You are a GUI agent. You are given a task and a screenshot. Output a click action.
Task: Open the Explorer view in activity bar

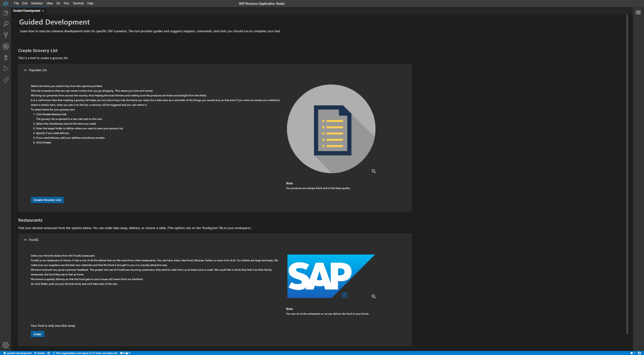click(6, 13)
